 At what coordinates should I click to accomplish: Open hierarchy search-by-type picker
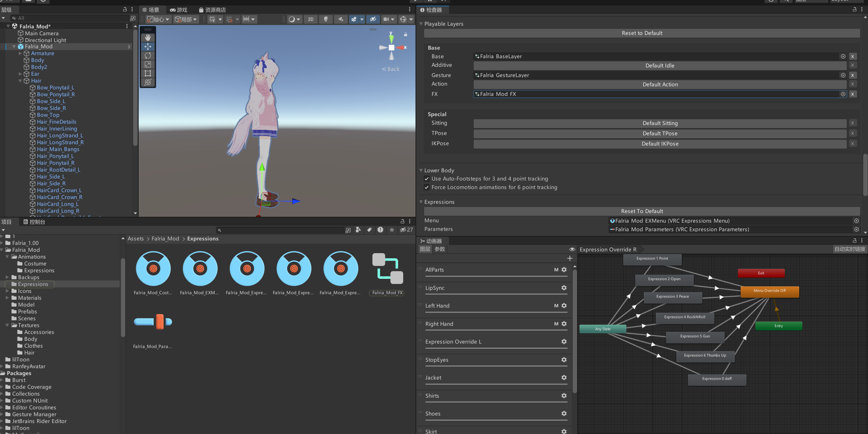pyautogui.click(x=133, y=18)
